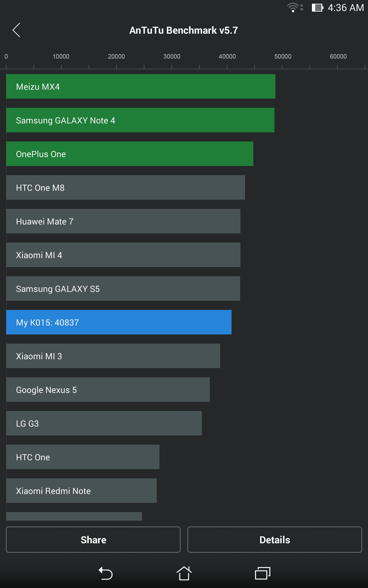Tap the Android back navigation icon

[x=105, y=573]
